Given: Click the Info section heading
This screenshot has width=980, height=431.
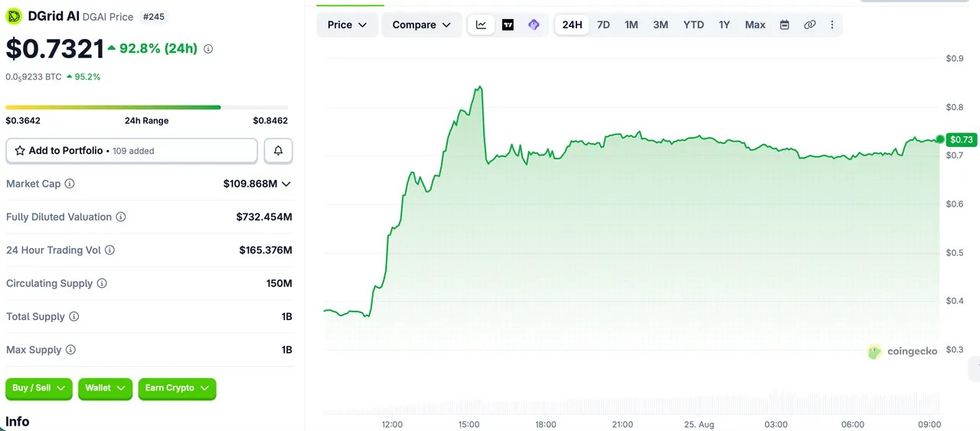Looking at the screenshot, I should point(18,422).
